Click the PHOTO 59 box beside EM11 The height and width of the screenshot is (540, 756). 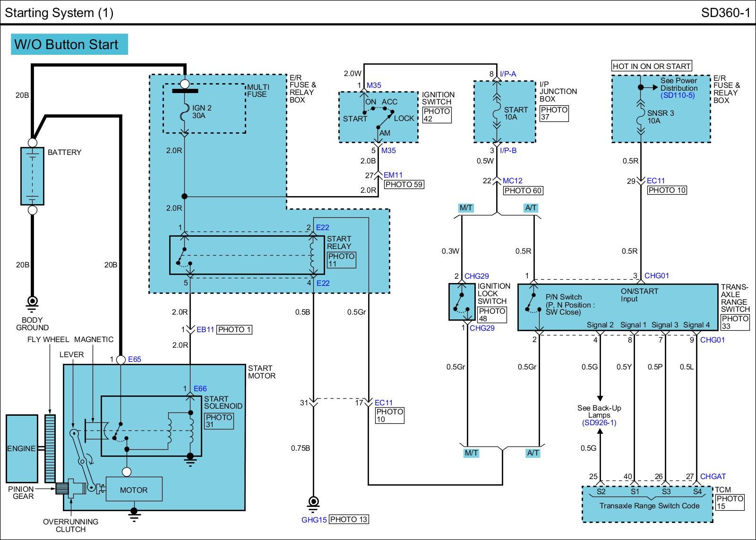point(404,185)
